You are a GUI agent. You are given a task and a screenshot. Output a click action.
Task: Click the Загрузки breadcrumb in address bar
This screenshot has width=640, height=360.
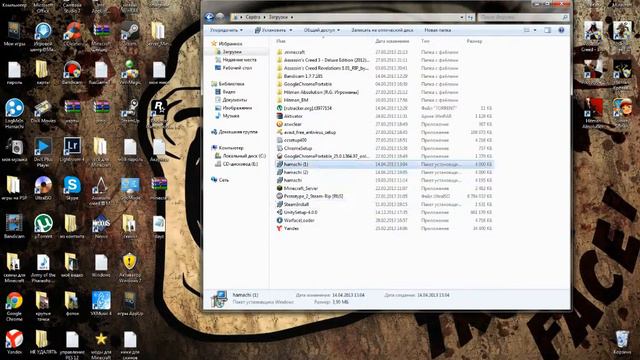coord(278,17)
